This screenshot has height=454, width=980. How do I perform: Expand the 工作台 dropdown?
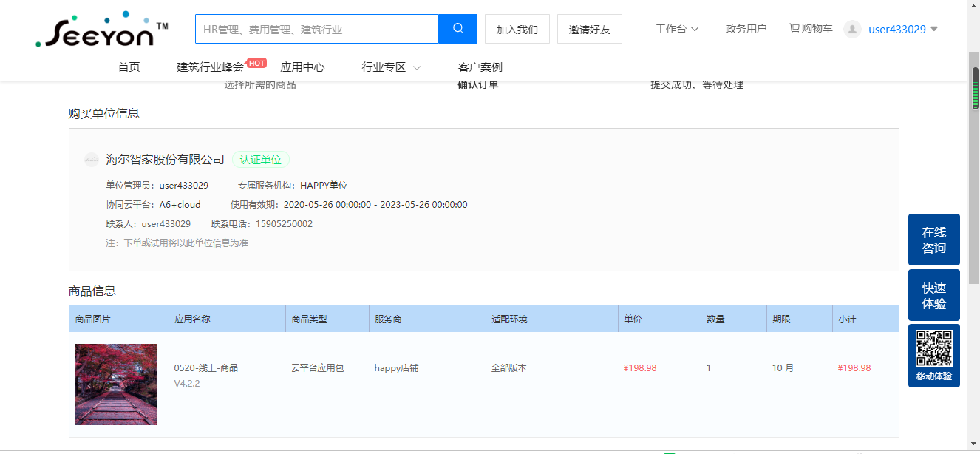pos(677,29)
